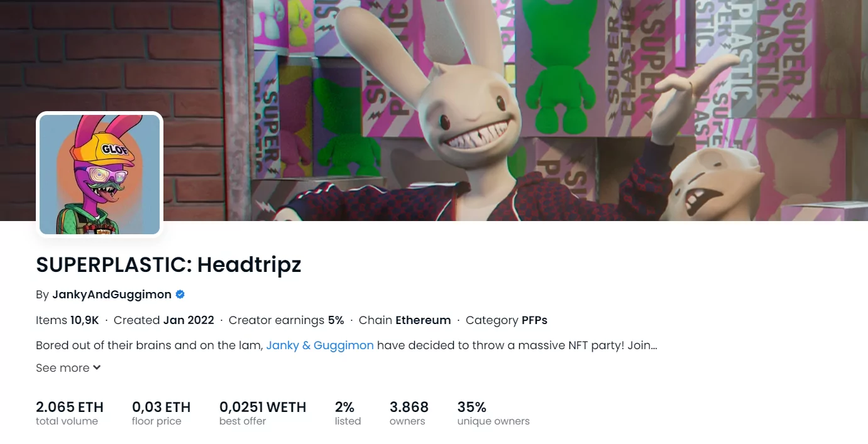Click the Creator earnings 5% label
Viewport: 868px width, 444px height.
click(x=287, y=320)
